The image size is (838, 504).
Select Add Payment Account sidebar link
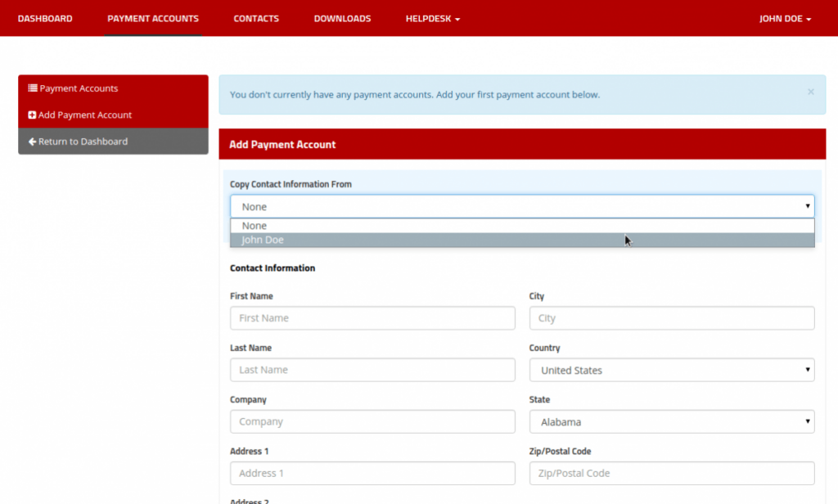(x=84, y=115)
